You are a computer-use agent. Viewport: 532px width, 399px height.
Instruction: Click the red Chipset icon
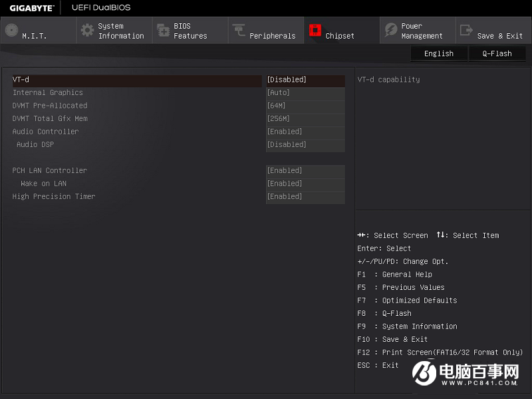click(315, 31)
